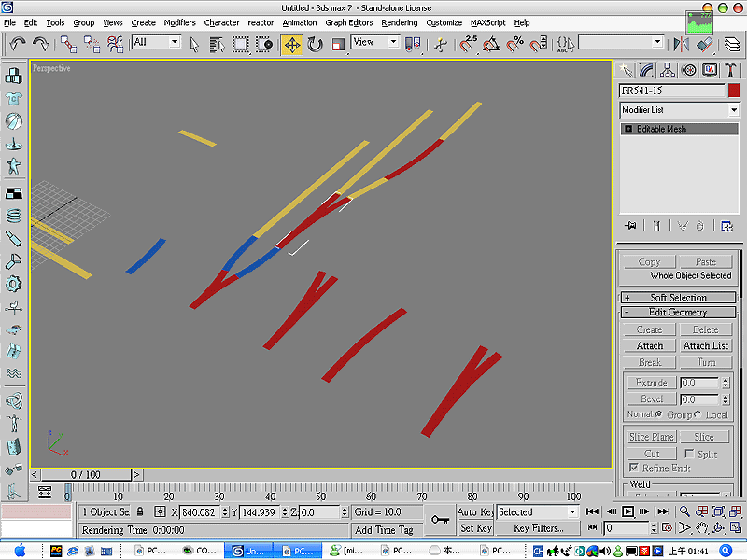This screenshot has height=560, width=747.
Task: Click Pin Stack icon
Action: pos(630,226)
